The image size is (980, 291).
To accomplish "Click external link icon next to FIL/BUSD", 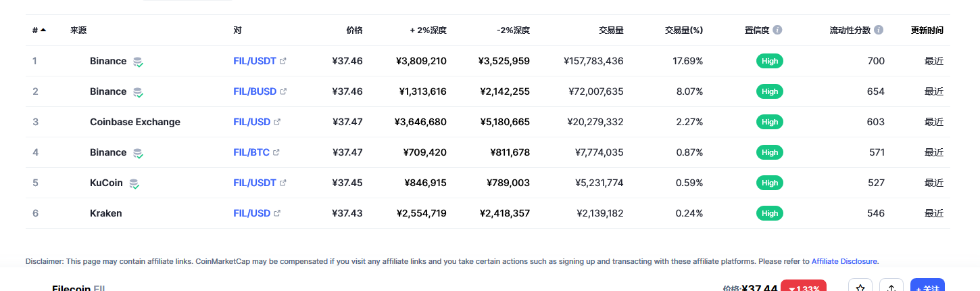I will coord(283,91).
